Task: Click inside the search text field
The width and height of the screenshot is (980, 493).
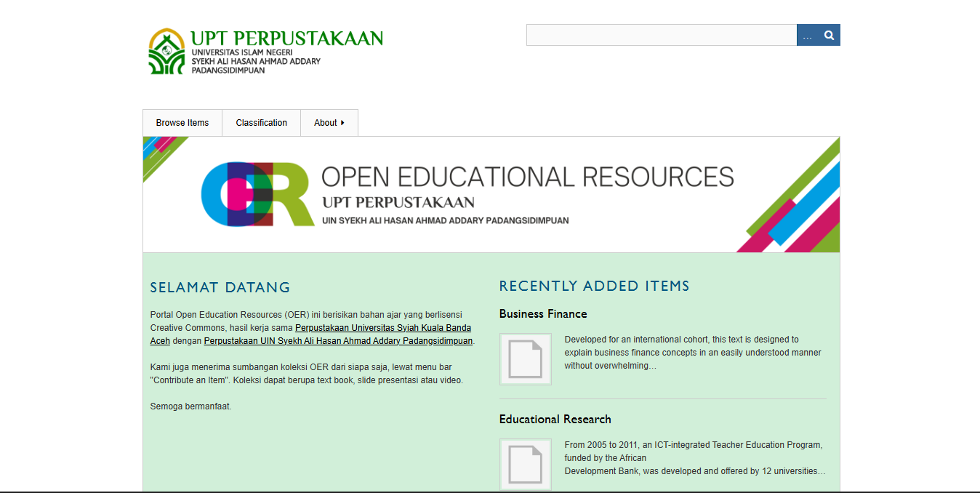Action: (x=662, y=35)
